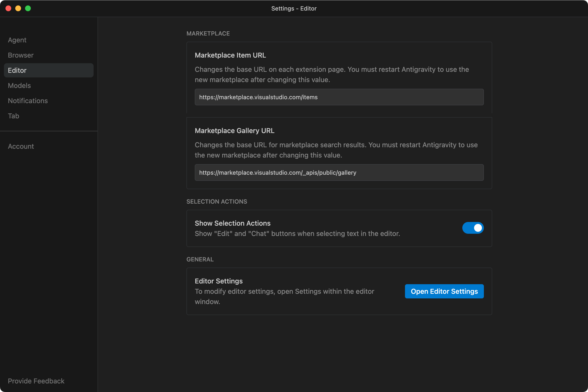Minimize the Settings window
The width and height of the screenshot is (588, 392).
pyautogui.click(x=18, y=8)
